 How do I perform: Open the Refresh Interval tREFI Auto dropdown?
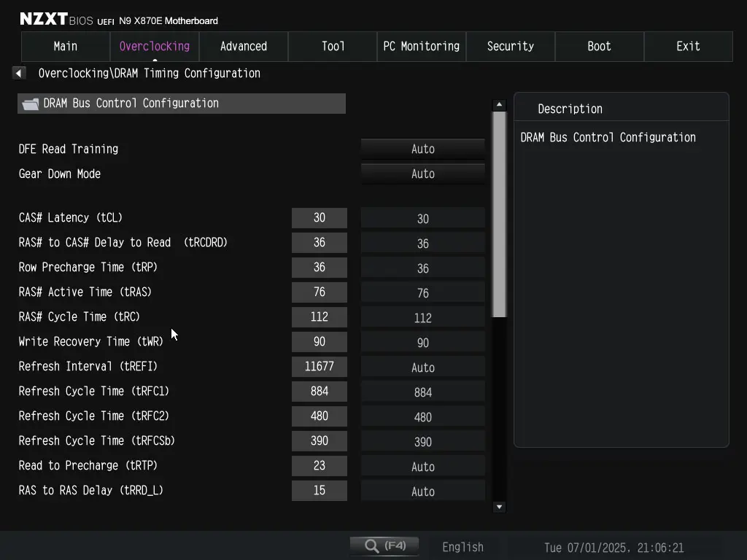click(x=423, y=367)
